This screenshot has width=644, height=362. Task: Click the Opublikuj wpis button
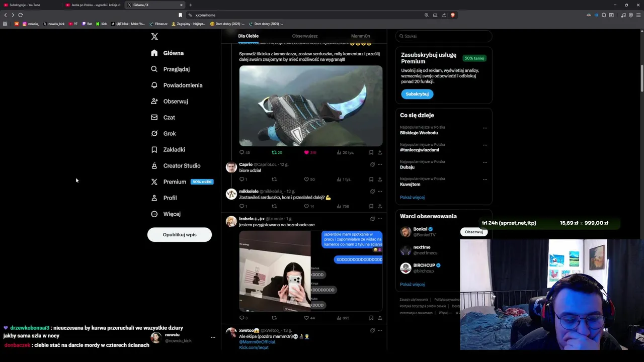click(180, 235)
